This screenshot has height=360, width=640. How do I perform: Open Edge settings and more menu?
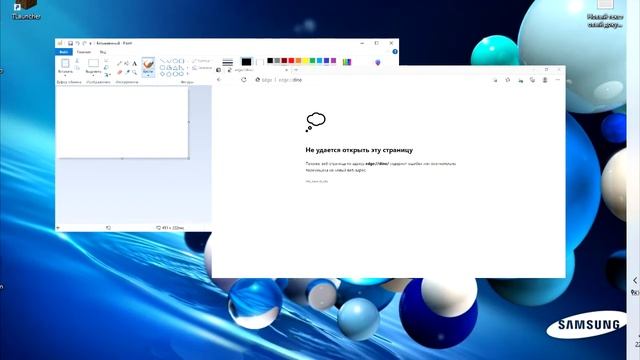pos(558,80)
